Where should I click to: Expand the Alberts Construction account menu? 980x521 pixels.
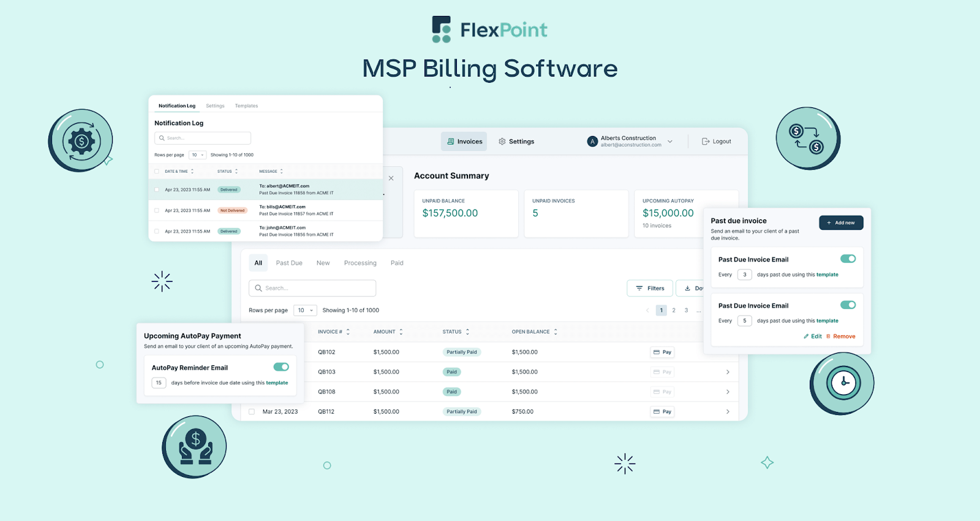pyautogui.click(x=670, y=142)
